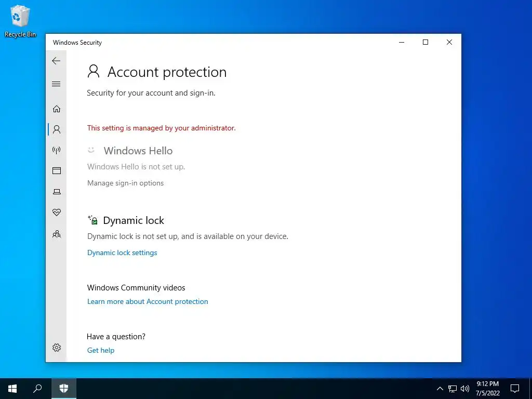
Task: Click the Account protection page title
Action: click(167, 72)
